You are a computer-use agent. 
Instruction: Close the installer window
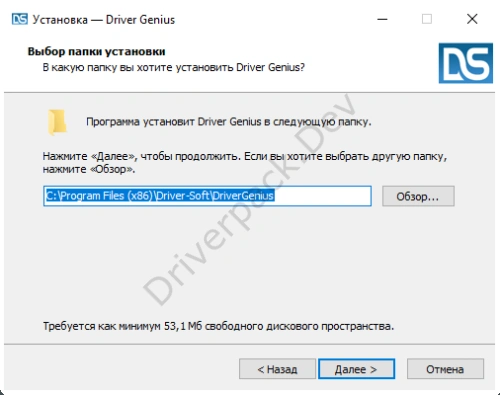pyautogui.click(x=472, y=19)
